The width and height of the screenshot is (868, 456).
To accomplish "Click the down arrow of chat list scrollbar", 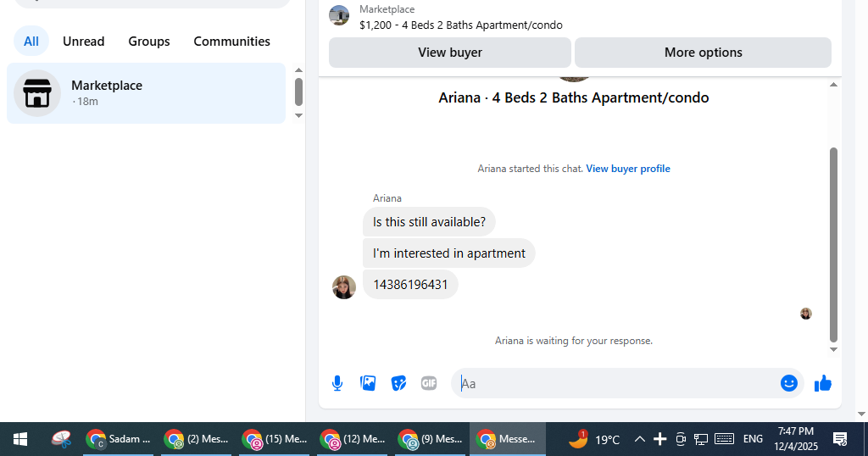I will 299,115.
